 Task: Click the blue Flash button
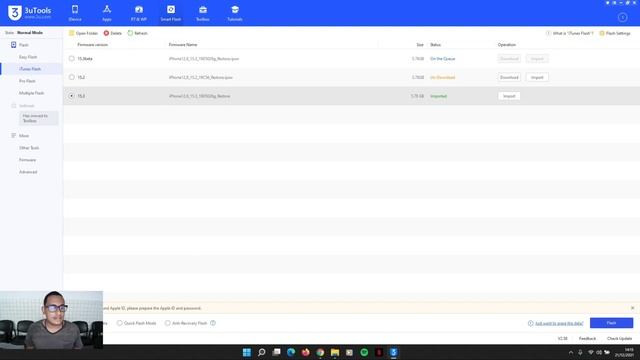tap(611, 323)
